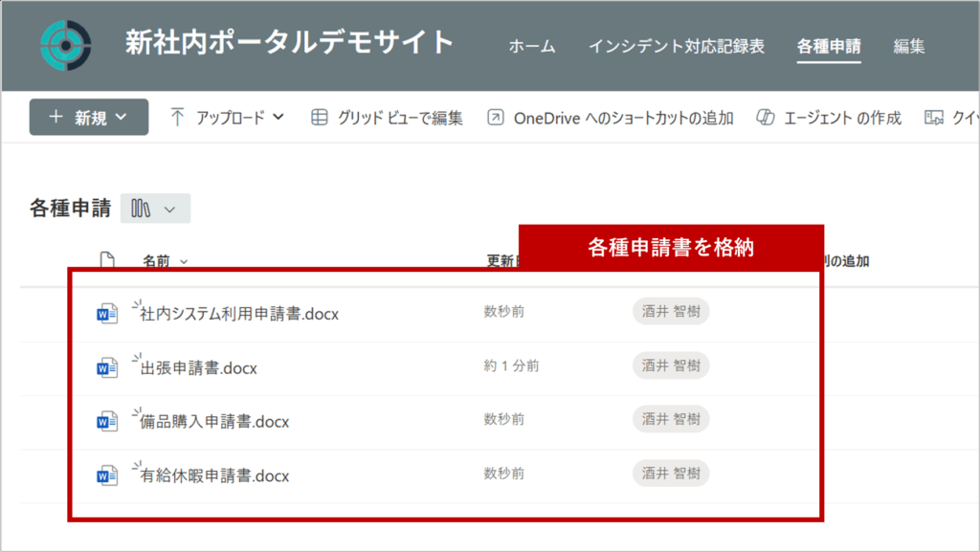Screen dimensions: 980x552
Task: Click Word icon of 備品購入申請書.docx
Action: pos(107,422)
